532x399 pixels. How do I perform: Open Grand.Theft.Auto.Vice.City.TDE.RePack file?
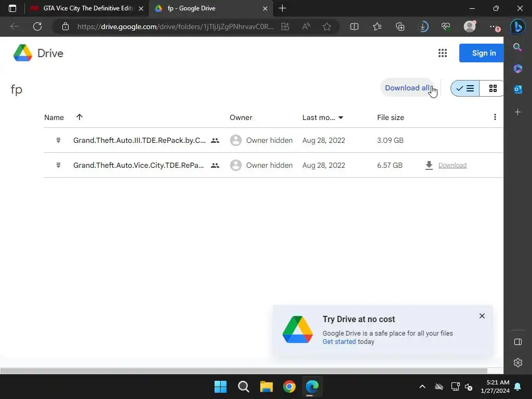pos(138,165)
